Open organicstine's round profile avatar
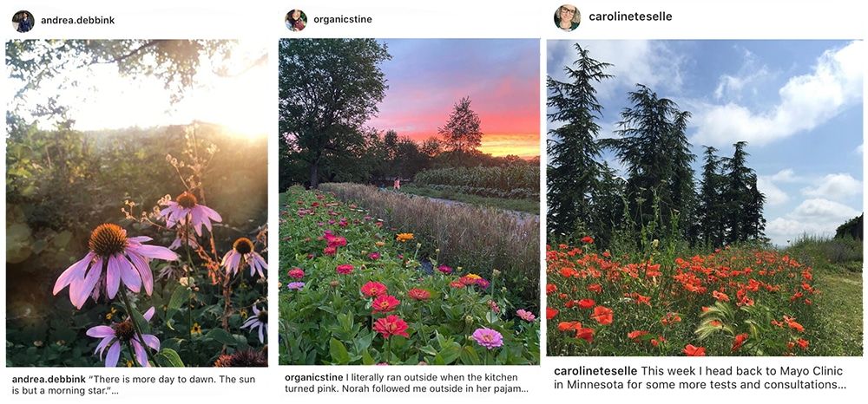Screen dimensions: 868x404 point(296,20)
